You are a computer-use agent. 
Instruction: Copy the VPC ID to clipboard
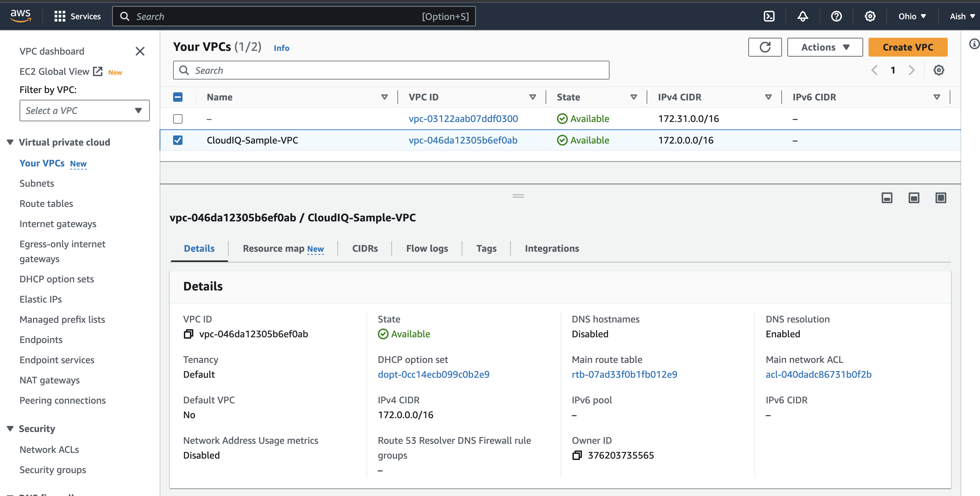(188, 334)
